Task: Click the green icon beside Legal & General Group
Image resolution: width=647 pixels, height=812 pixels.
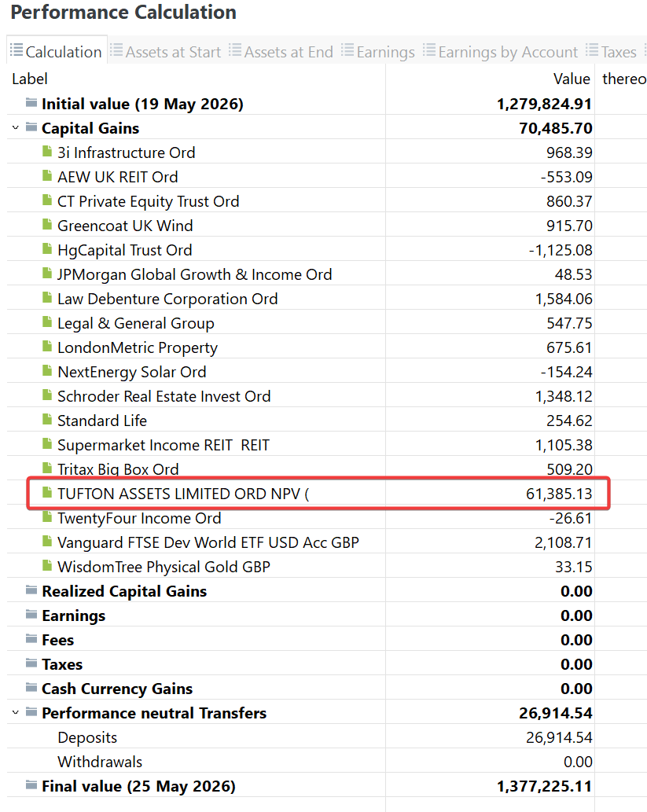Action: point(47,321)
